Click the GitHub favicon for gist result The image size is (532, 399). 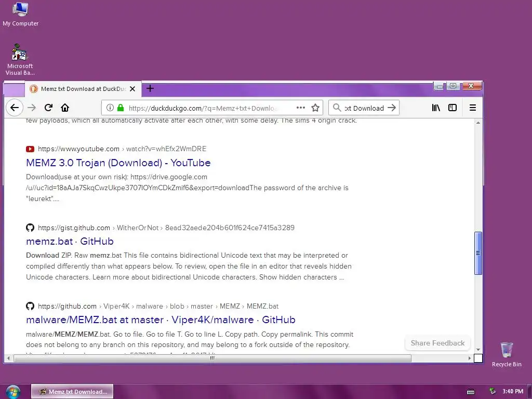click(x=30, y=228)
